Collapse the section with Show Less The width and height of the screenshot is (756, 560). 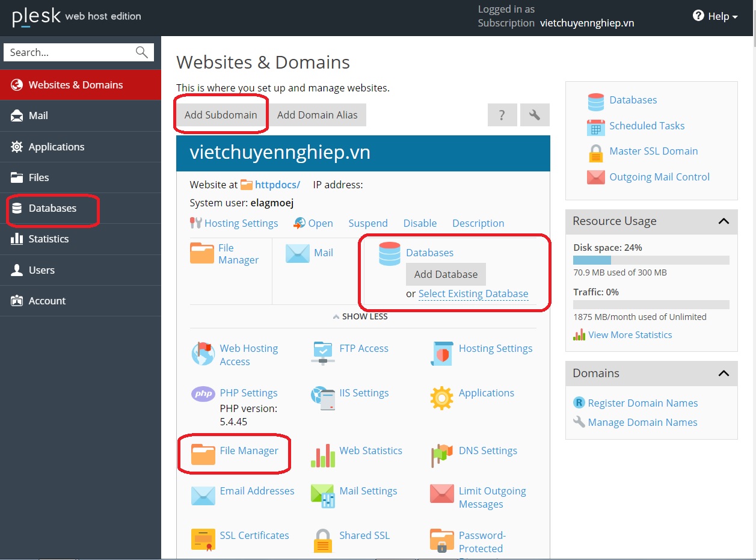coord(360,316)
